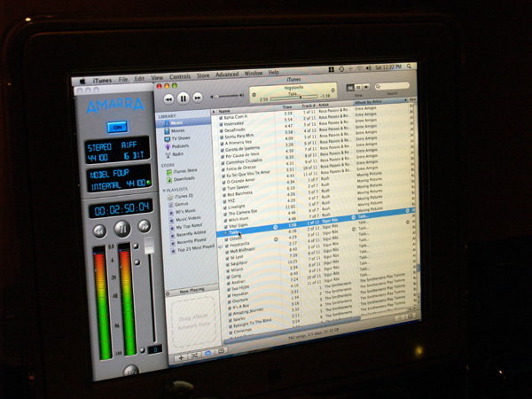Click iTunes previous track button
The width and height of the screenshot is (532, 399).
pyautogui.click(x=168, y=99)
